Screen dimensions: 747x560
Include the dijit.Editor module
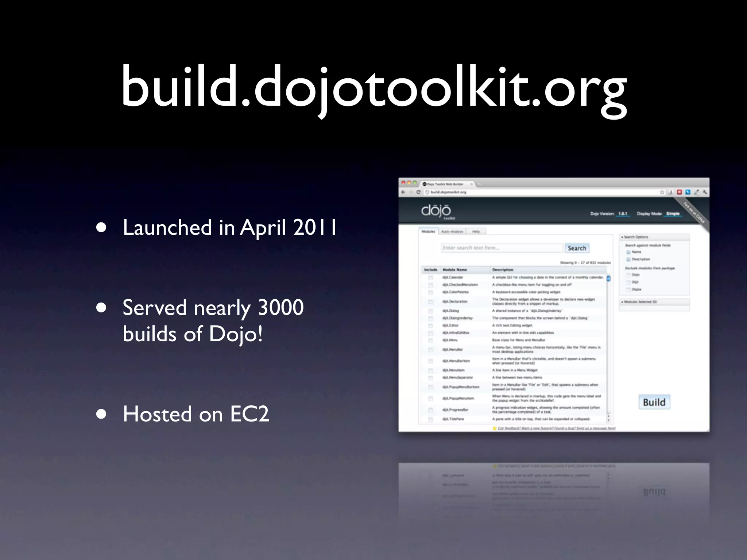click(x=430, y=326)
